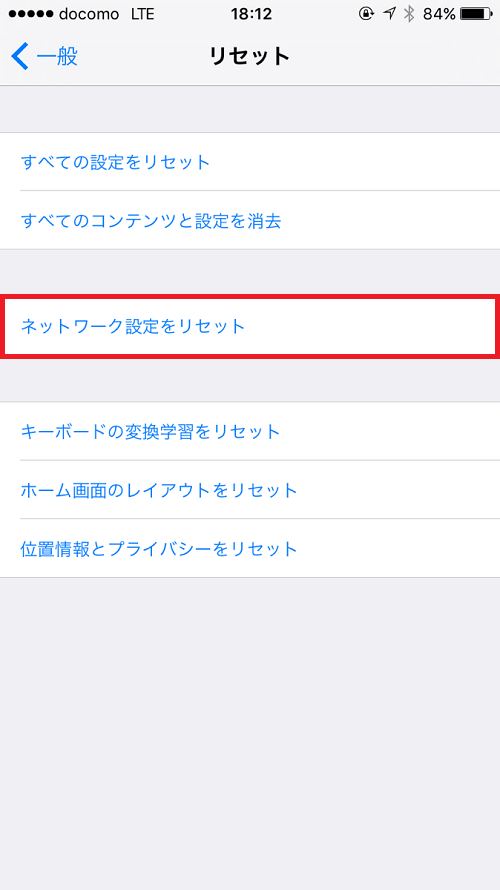This screenshot has height=890, width=500.
Task: Go back to 一般 settings label
Action: tap(57, 57)
